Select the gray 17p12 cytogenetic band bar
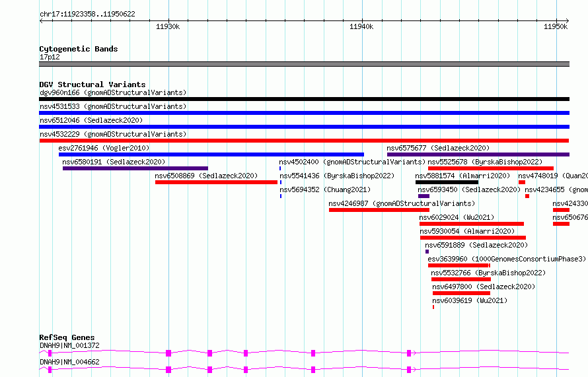The height and width of the screenshot is (377, 588). coord(304,64)
